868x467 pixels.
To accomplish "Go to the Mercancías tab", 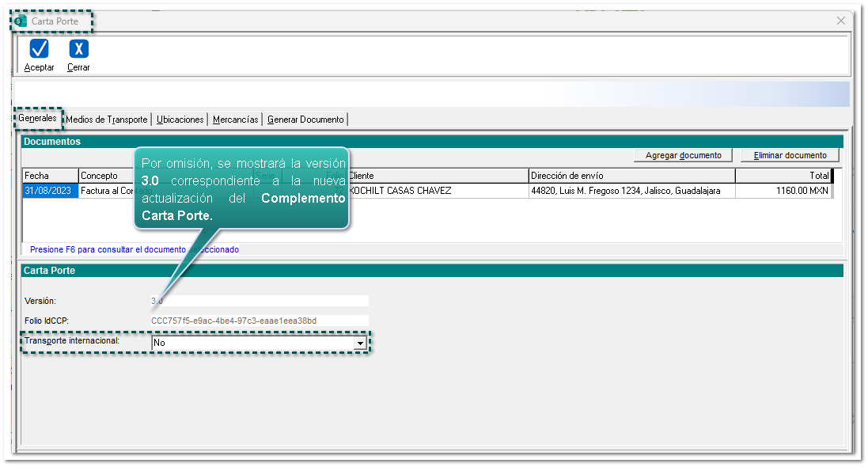I will tap(235, 120).
